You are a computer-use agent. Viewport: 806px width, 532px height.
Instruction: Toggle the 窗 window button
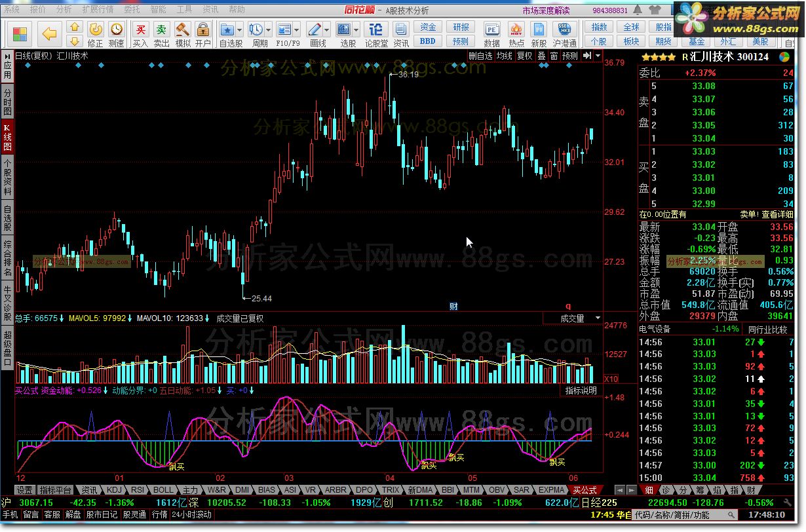(554, 56)
